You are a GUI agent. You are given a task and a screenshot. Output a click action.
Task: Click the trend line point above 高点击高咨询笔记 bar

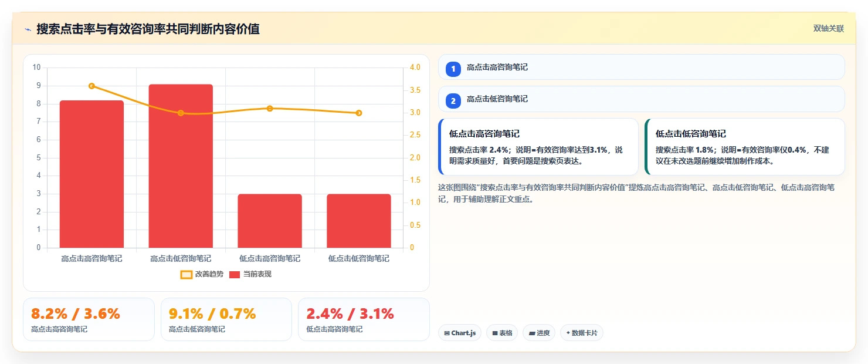click(91, 86)
